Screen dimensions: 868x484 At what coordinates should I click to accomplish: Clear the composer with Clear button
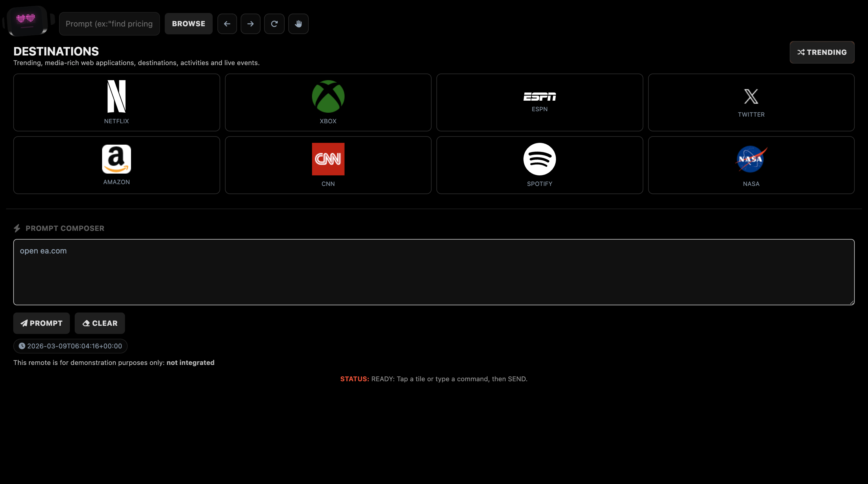pos(100,323)
